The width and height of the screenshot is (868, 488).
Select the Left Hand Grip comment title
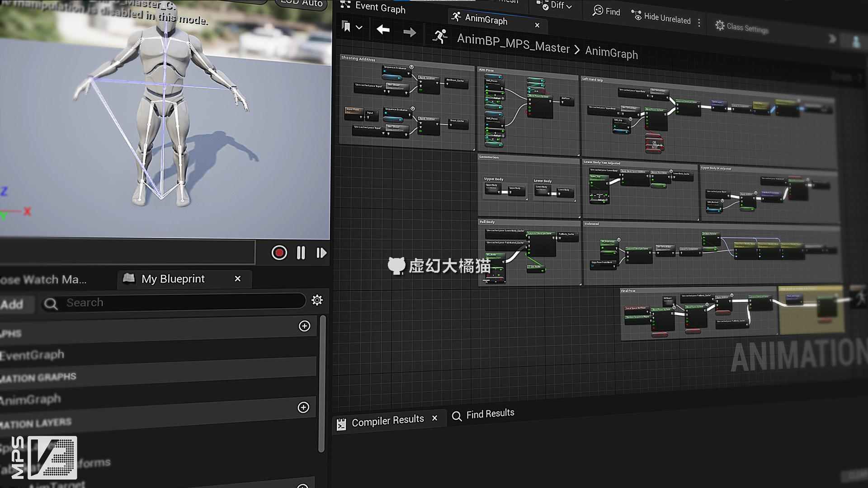click(x=592, y=80)
